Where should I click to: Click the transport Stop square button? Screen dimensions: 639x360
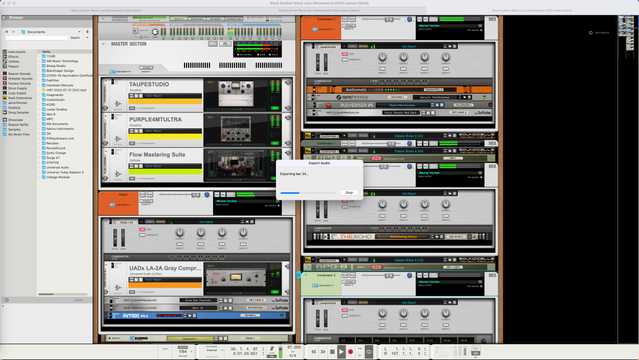(x=332, y=351)
